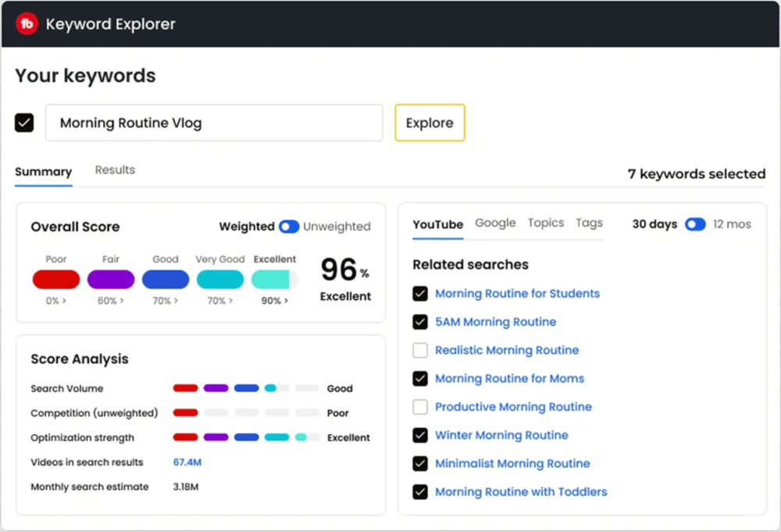Viewport: 781px width, 532px height.
Task: Open the Winter Morning Routine link
Action: click(x=501, y=435)
